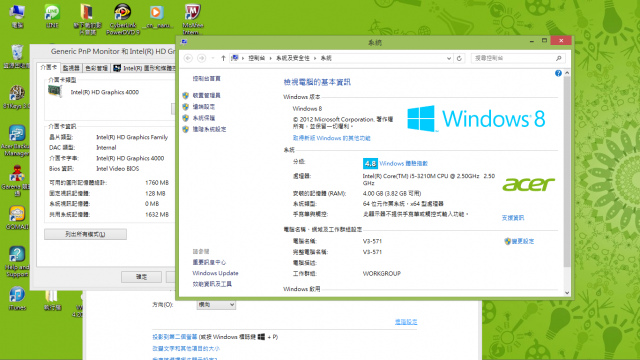640x360 pixels.
Task: Click 系統及安全性 breadcrumb in address bar
Action: pos(293,58)
